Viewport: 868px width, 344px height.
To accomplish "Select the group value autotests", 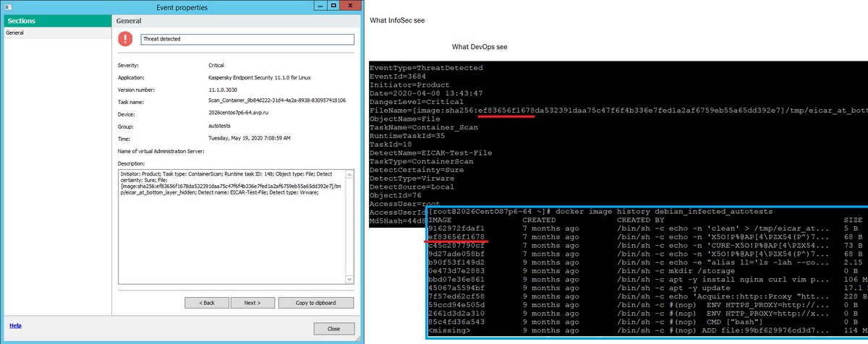I will click(219, 125).
